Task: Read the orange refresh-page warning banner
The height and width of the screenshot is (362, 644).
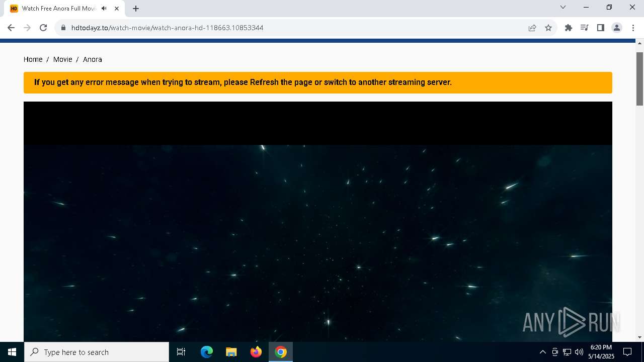Action: click(x=318, y=82)
